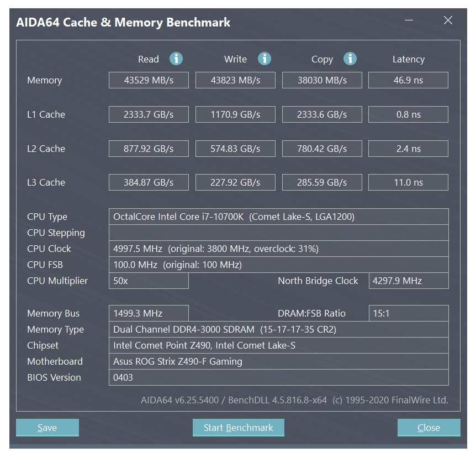Image resolution: width=476 pixels, height=458 pixels.
Task: Click the Memory Copy speed field
Action: (x=322, y=80)
